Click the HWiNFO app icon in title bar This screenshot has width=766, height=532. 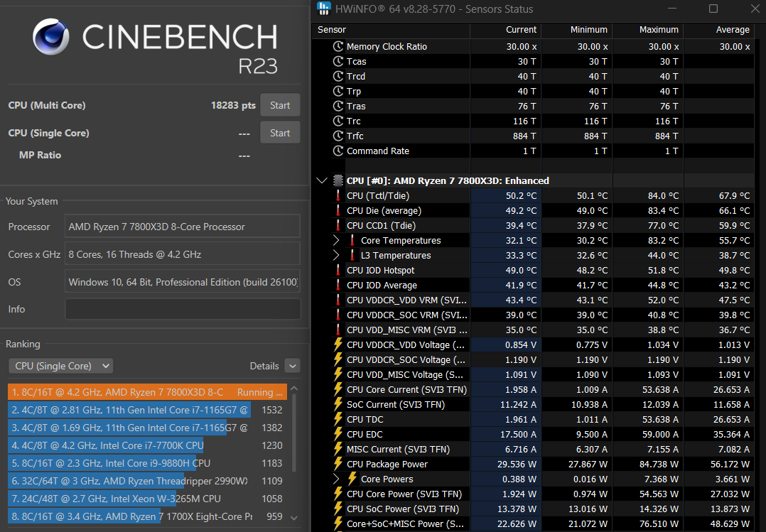[323, 9]
